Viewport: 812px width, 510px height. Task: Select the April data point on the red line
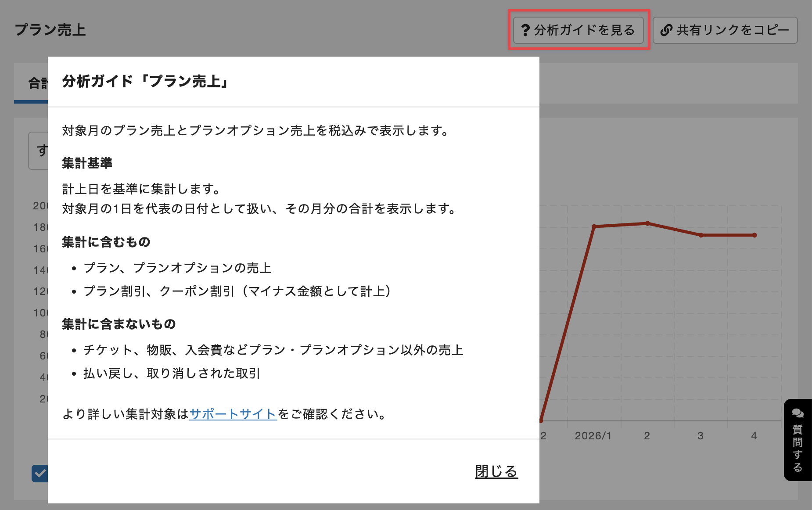coord(754,235)
